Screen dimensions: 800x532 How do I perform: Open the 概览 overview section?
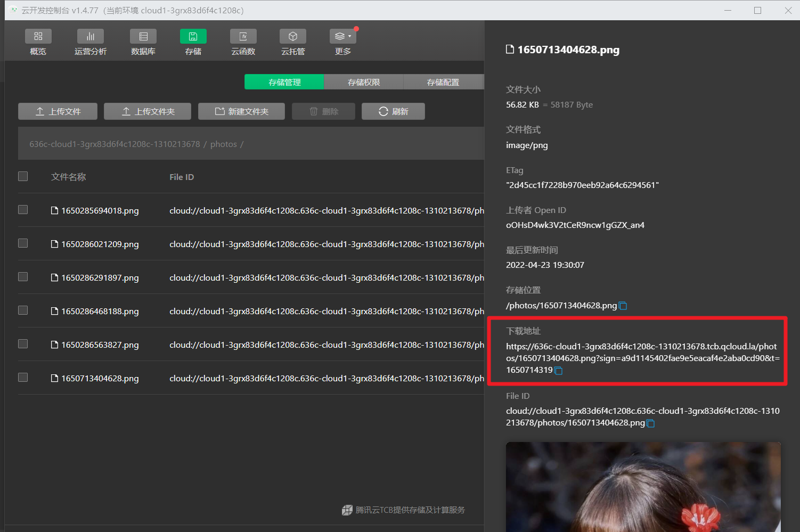coord(38,42)
